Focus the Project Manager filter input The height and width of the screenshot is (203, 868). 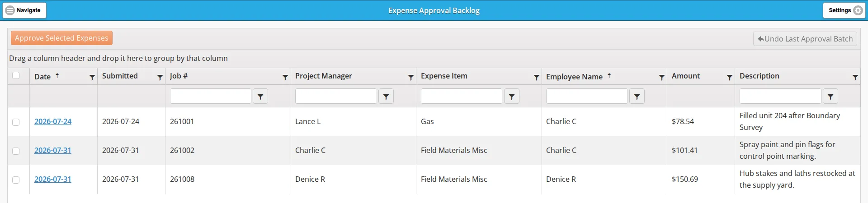336,96
